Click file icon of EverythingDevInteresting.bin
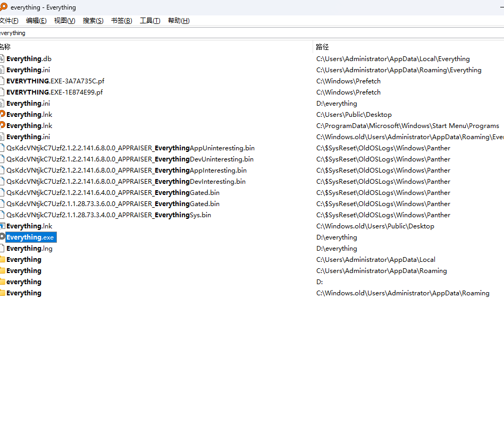This screenshot has height=426, width=504. tap(2, 181)
